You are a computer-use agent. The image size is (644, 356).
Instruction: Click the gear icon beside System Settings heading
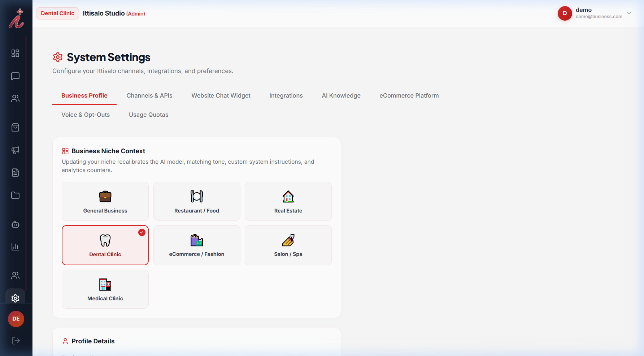(58, 57)
